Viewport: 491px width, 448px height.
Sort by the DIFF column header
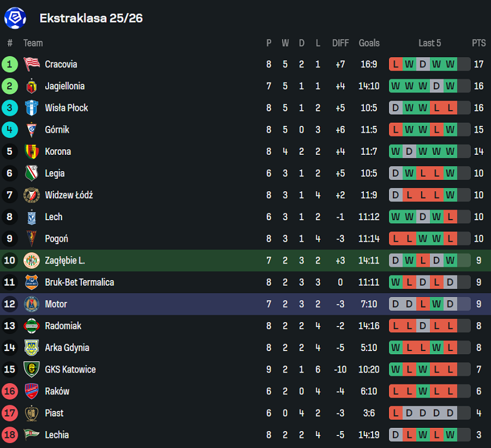[341, 43]
